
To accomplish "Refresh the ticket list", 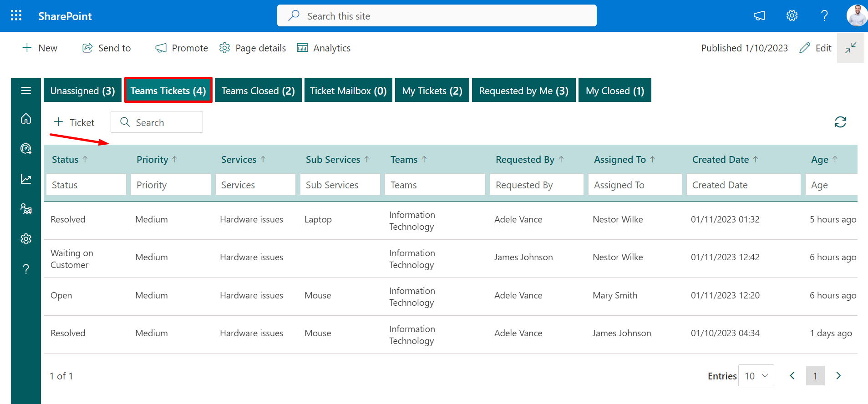I will pyautogui.click(x=840, y=122).
